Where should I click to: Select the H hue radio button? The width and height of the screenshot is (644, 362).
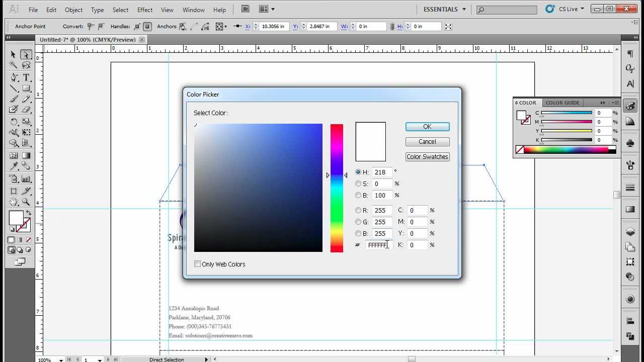(358, 172)
